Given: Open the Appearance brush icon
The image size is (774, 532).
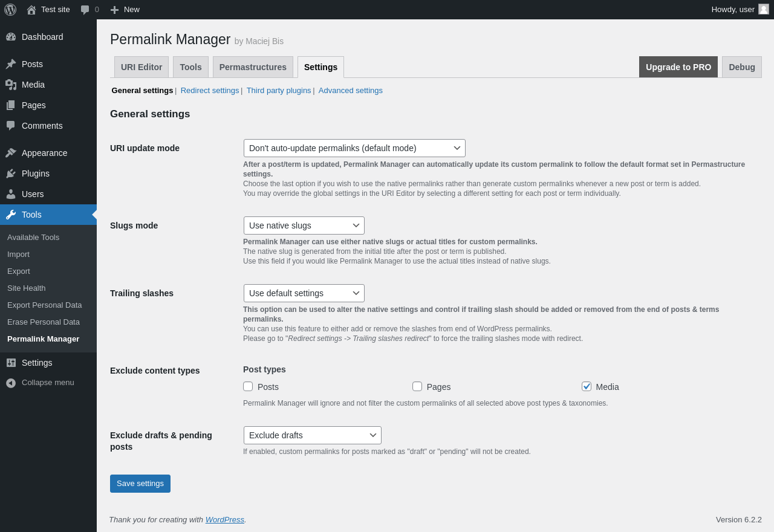Looking at the screenshot, I should pyautogui.click(x=11, y=153).
